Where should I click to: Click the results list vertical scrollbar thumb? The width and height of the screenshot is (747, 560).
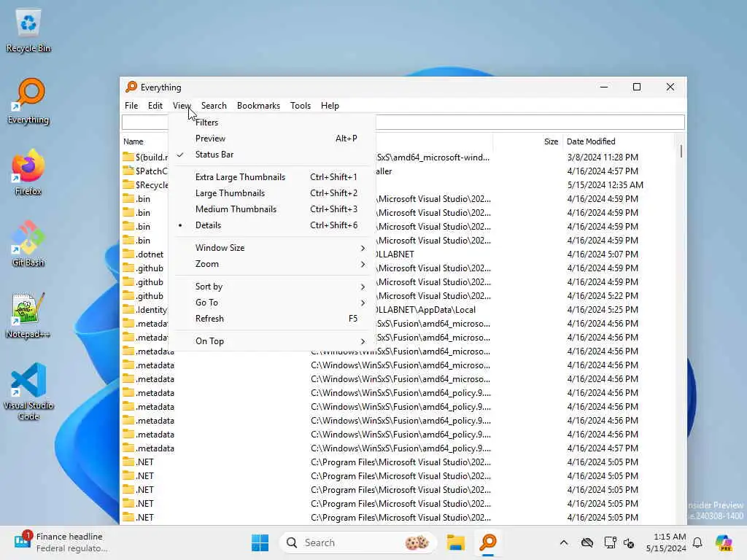(x=681, y=151)
